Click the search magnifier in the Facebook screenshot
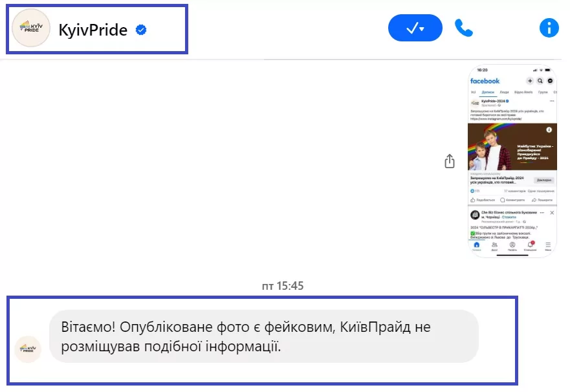 click(x=540, y=81)
